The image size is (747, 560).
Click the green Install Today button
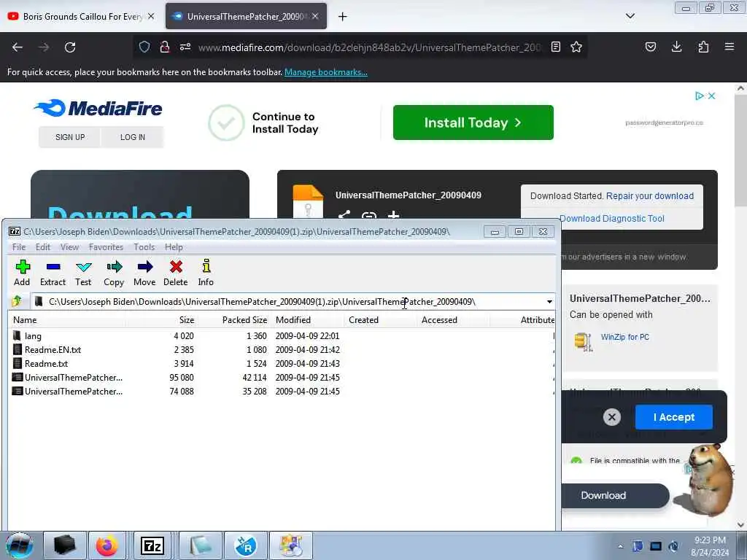click(x=473, y=122)
